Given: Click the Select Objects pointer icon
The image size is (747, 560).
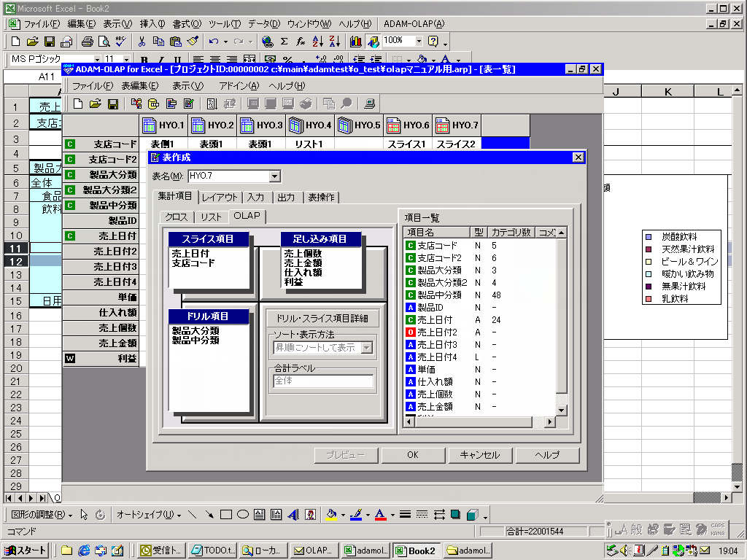Looking at the screenshot, I should 85,514.
